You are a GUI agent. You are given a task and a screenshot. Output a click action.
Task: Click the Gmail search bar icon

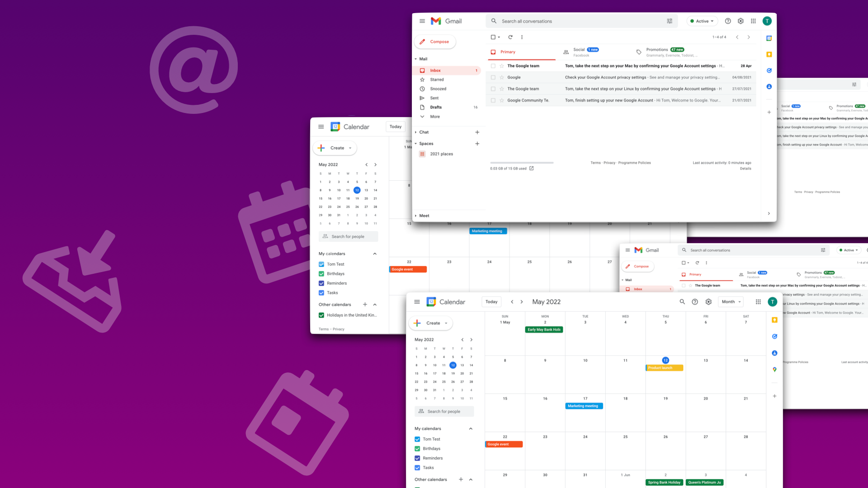(x=494, y=21)
